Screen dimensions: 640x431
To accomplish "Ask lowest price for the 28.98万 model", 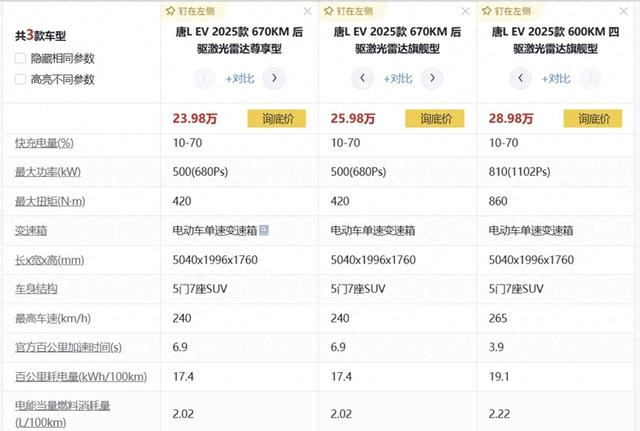I will point(593,118).
